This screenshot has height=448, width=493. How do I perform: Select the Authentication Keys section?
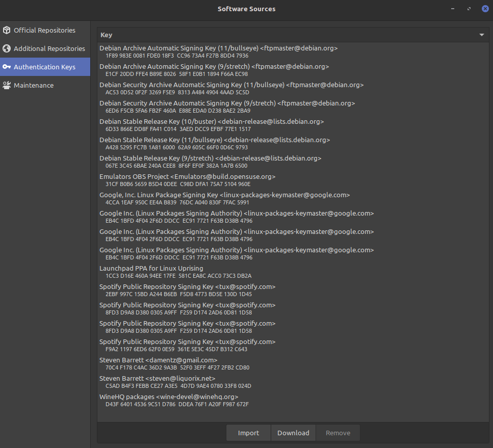pos(45,67)
